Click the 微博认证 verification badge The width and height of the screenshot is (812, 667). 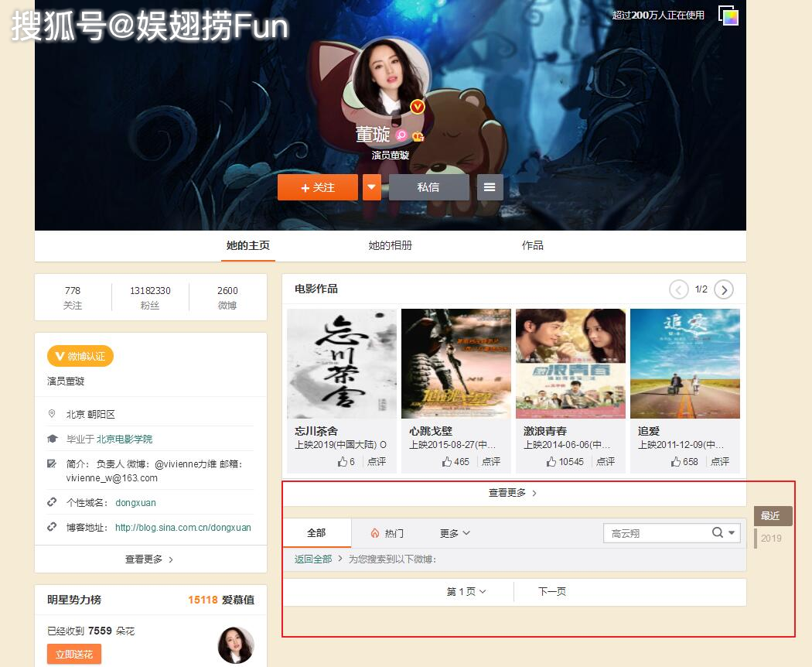click(x=80, y=356)
